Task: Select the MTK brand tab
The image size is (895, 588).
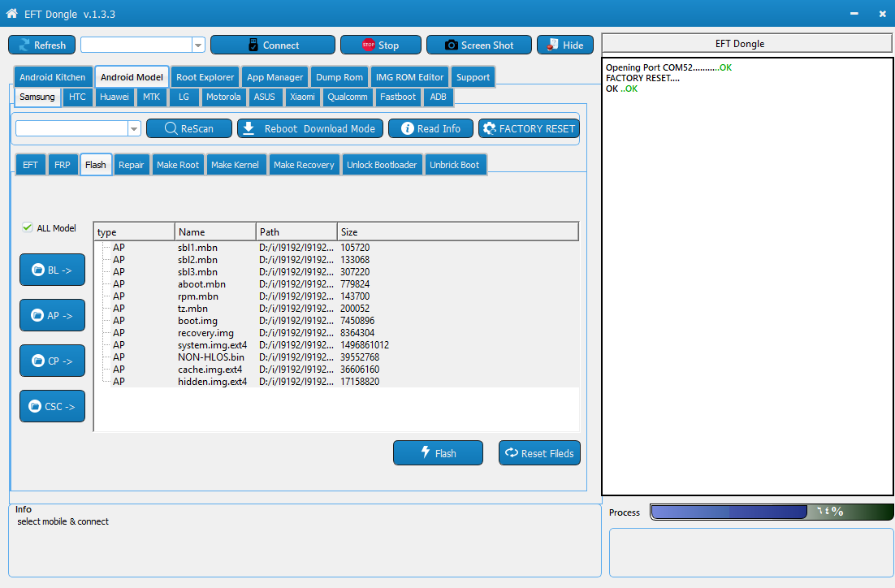Action: [151, 97]
